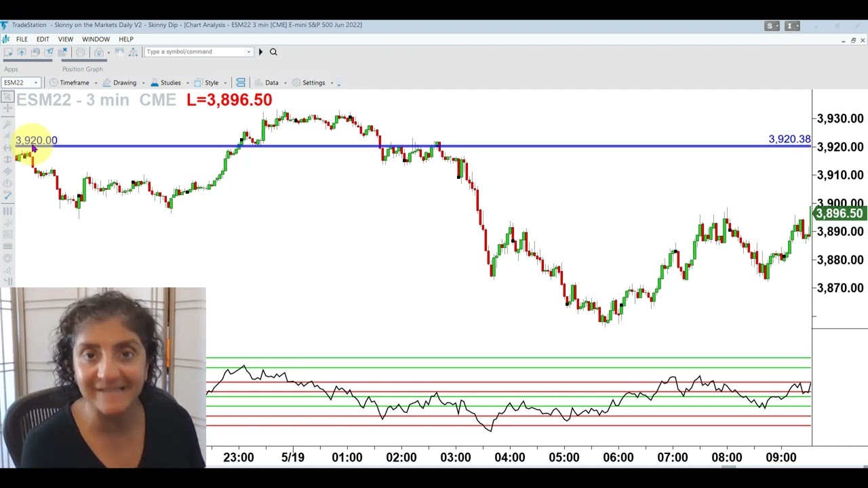Viewport: 868px width, 488px height.
Task: Click the 06:00 time axis label
Action: coord(618,457)
